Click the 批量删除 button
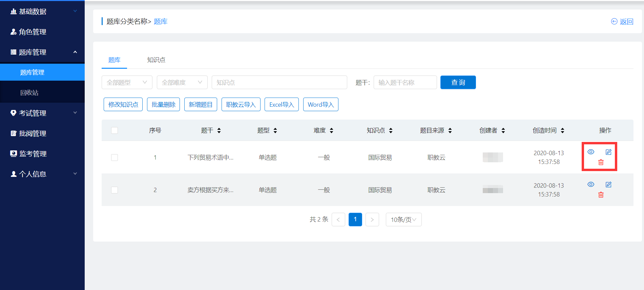This screenshot has height=290, width=644. [x=163, y=104]
